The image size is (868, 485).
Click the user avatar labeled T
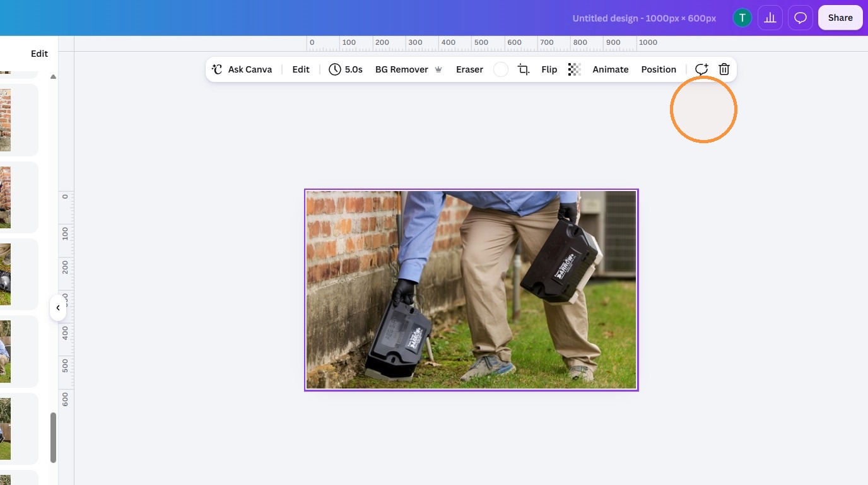pyautogui.click(x=742, y=18)
